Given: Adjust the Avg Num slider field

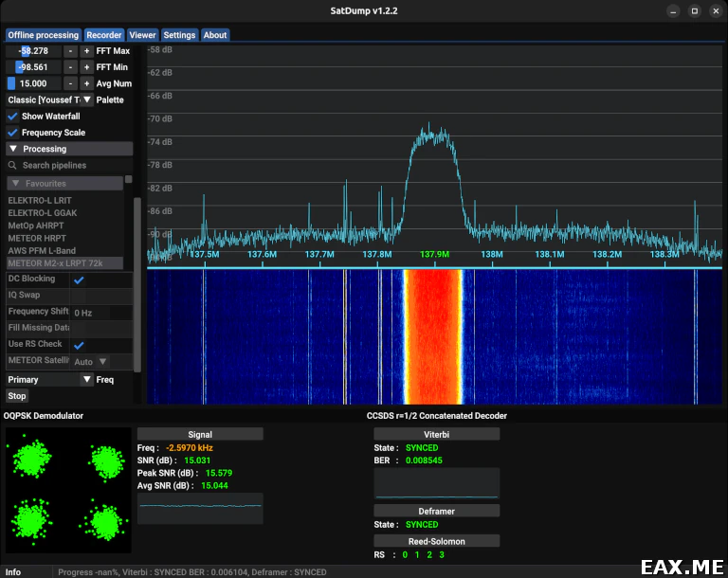Looking at the screenshot, I should point(34,83).
